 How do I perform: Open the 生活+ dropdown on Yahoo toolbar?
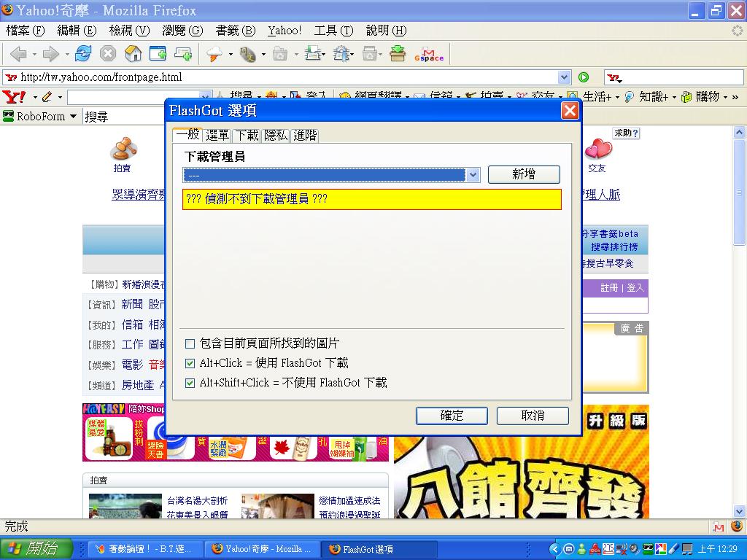click(x=617, y=98)
